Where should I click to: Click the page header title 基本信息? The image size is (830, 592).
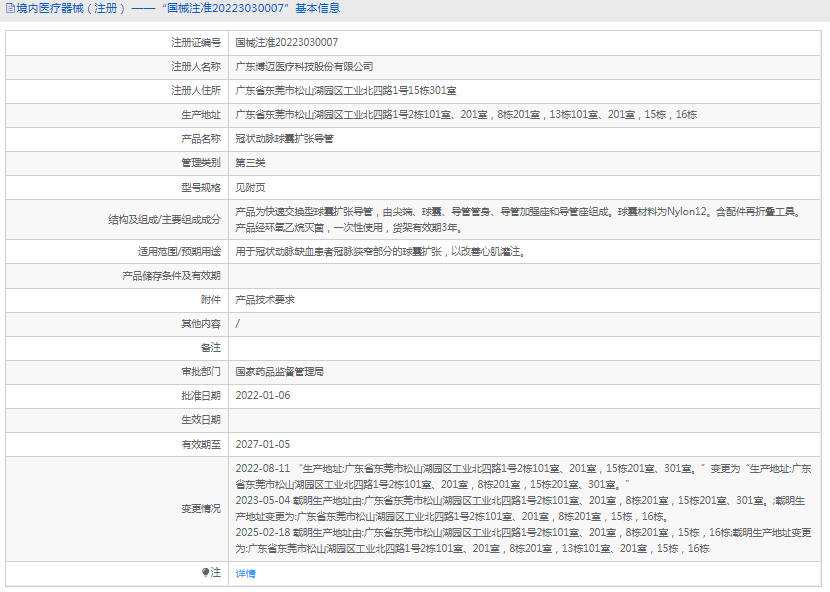coord(318,8)
